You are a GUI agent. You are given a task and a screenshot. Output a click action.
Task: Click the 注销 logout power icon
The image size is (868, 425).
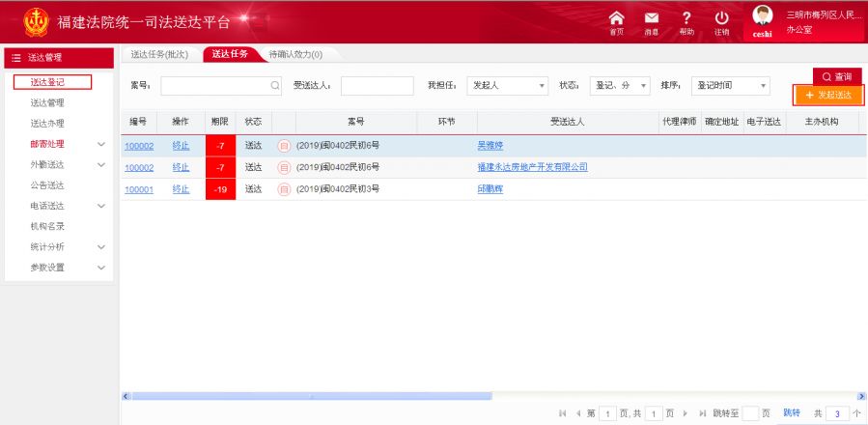coord(721,19)
